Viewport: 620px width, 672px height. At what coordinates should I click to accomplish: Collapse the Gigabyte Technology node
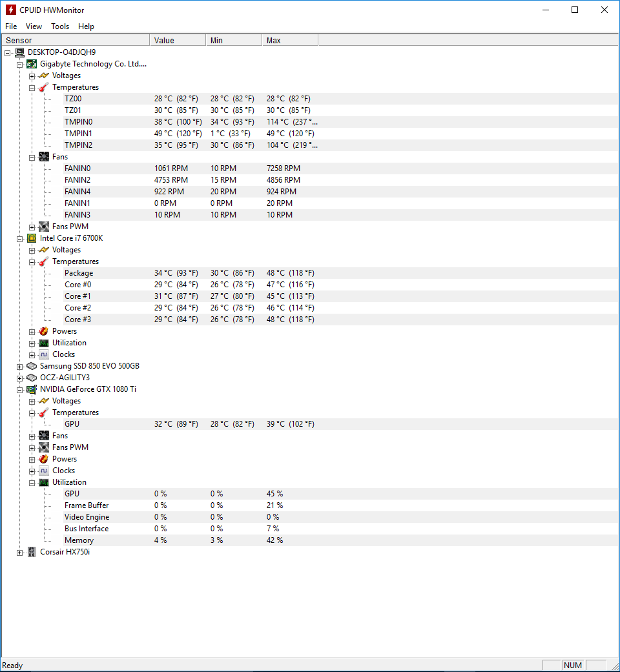[20, 65]
